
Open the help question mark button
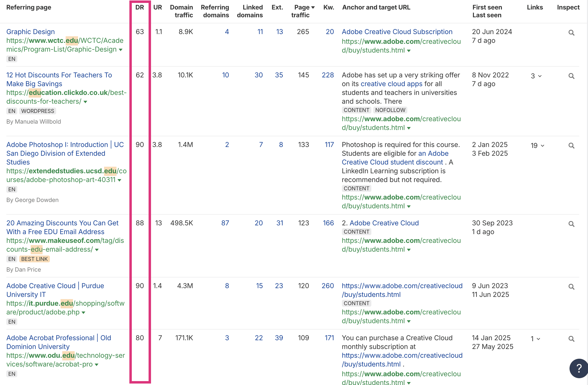[x=579, y=368]
